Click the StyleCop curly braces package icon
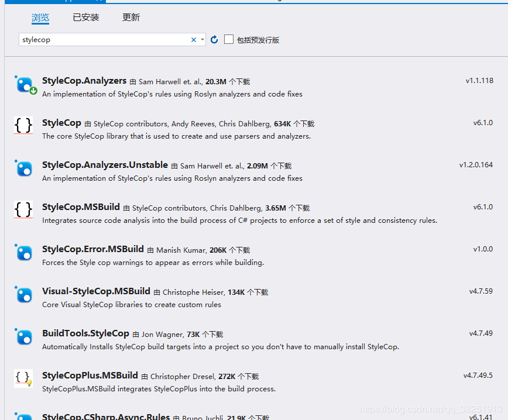The width and height of the screenshot is (508, 420). coord(23,125)
